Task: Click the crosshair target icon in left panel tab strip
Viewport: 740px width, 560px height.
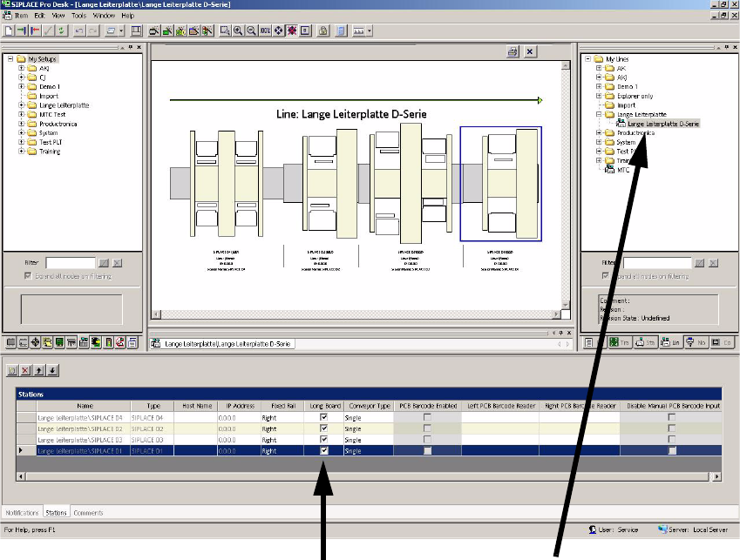Action: 35,342
